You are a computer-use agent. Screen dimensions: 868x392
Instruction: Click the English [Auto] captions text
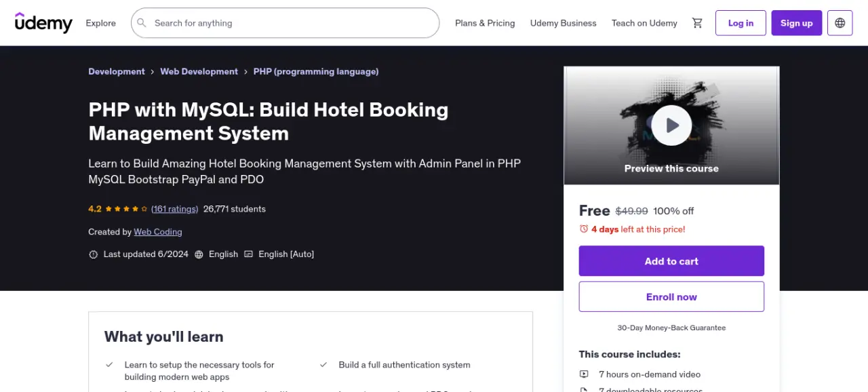(286, 254)
